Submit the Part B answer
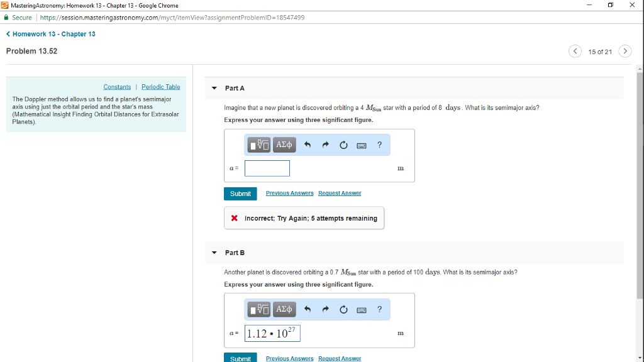 240,358
